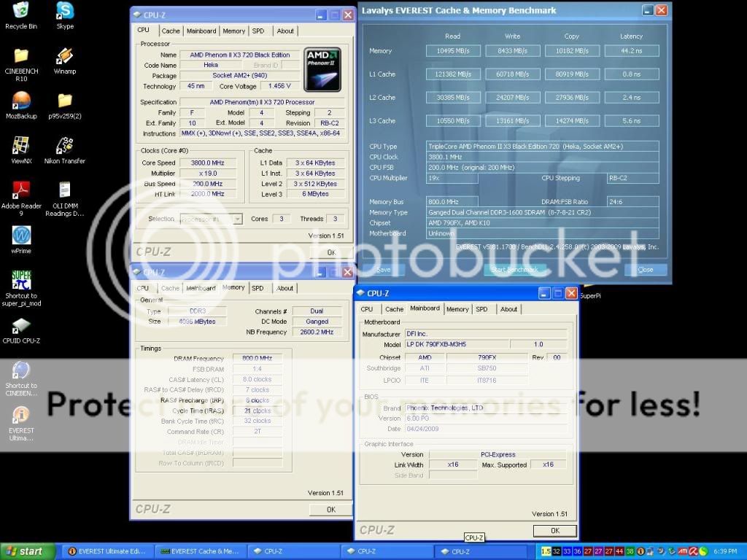The width and height of the screenshot is (747, 560).
Task: Click the Package value Socket AM2+ (940)
Action: pyautogui.click(x=239, y=76)
